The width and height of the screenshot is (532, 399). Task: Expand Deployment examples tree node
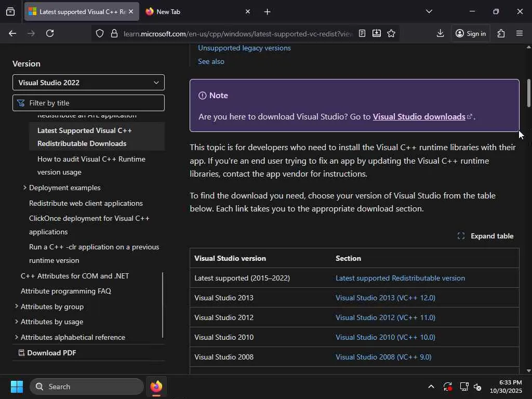point(25,188)
